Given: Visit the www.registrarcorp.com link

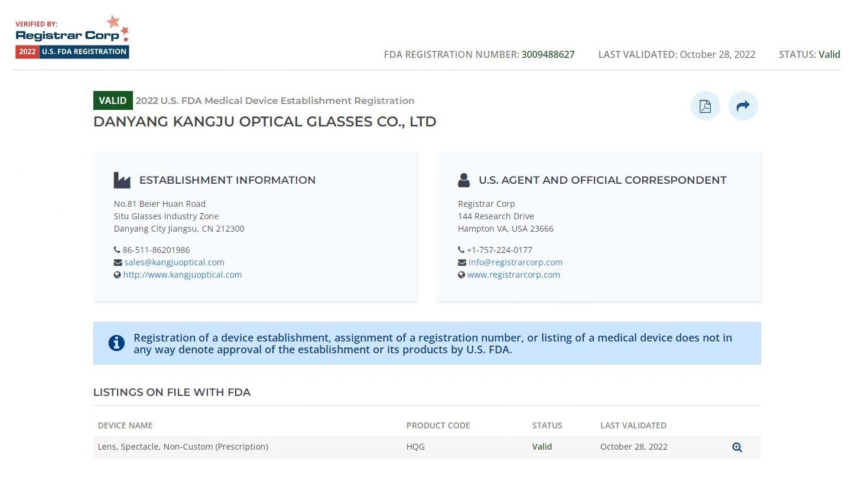Looking at the screenshot, I should [x=513, y=275].
